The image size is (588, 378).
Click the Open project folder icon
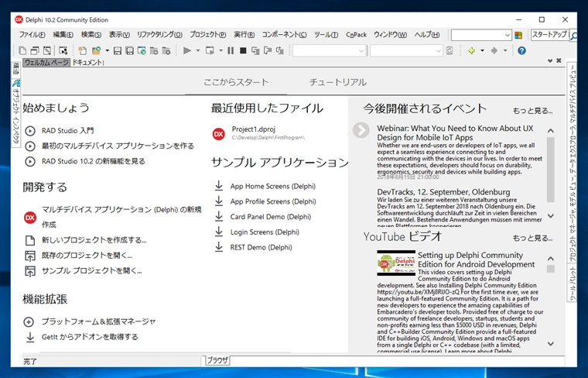click(x=97, y=50)
